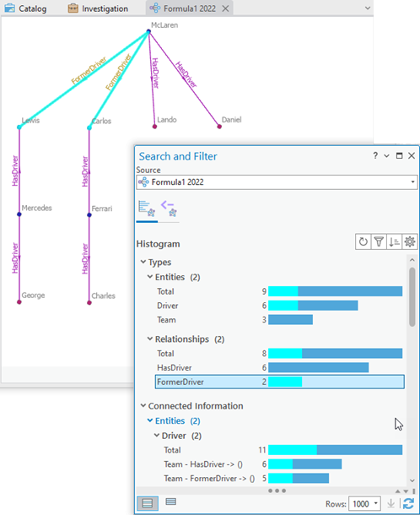Collapse the Relationships group
Screen dimensions: 420x515
tap(150, 339)
